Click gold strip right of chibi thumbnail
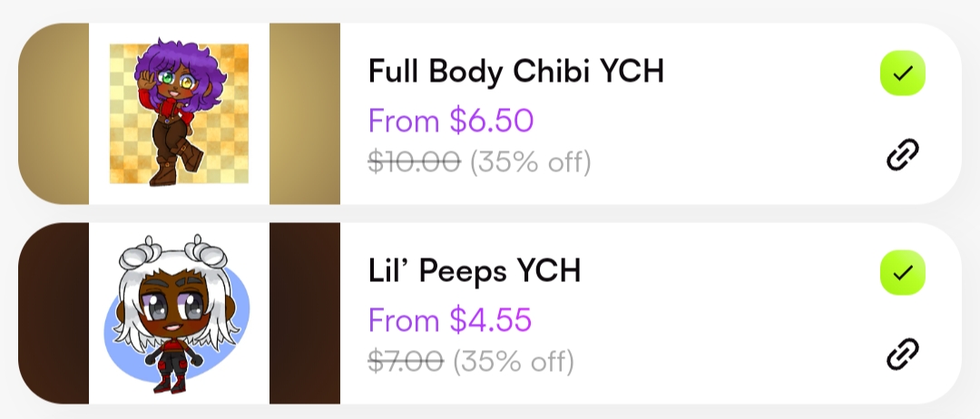 point(305,113)
